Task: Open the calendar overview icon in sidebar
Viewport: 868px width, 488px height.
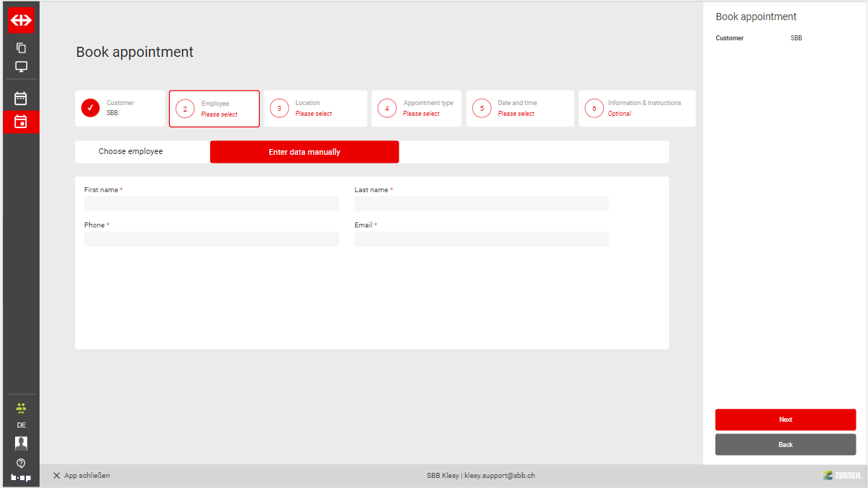Action: coord(21,99)
